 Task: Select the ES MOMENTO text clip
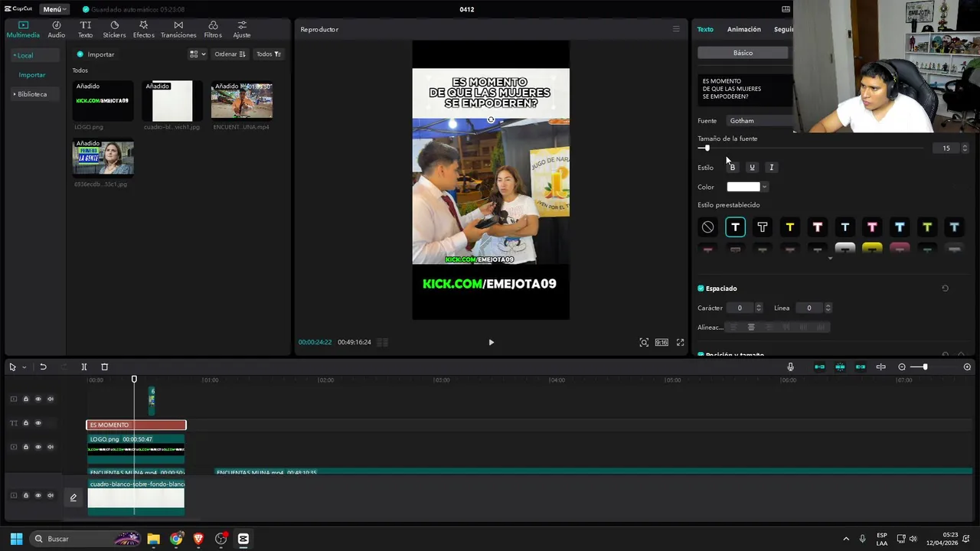pos(136,425)
